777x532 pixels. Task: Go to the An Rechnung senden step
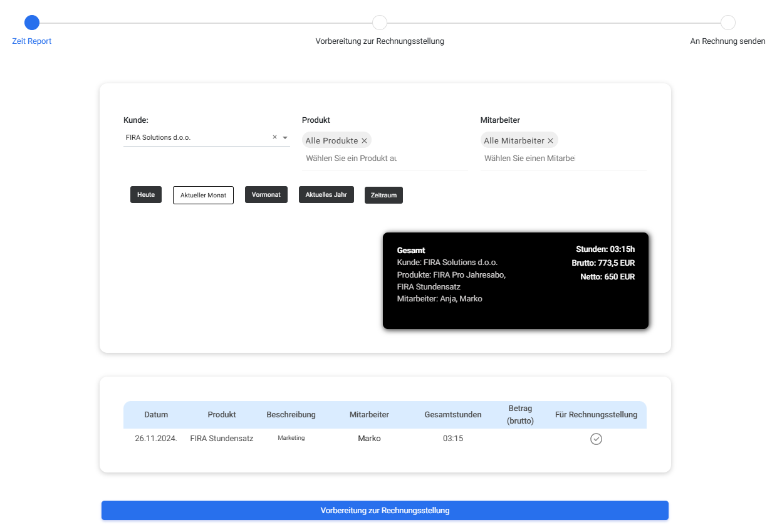click(727, 23)
